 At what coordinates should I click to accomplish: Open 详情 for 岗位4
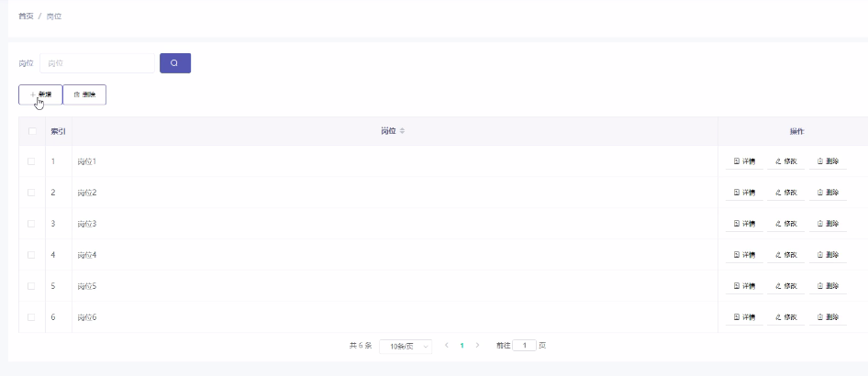744,255
